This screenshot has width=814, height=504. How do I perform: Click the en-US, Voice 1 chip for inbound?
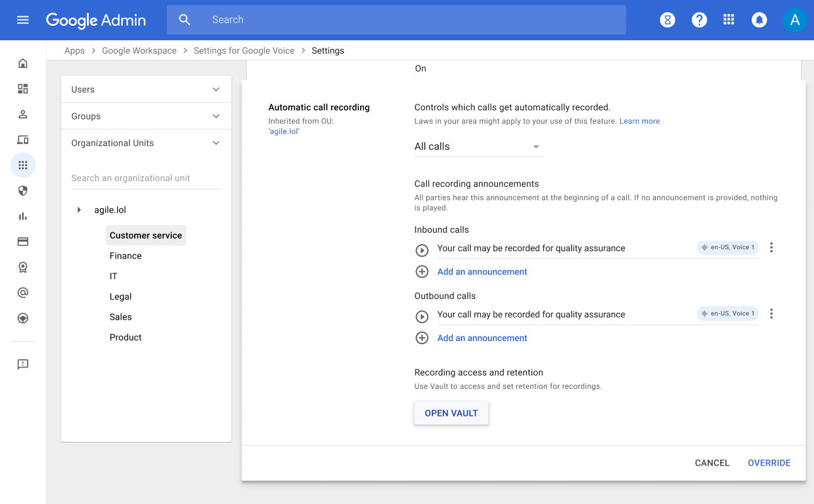728,247
